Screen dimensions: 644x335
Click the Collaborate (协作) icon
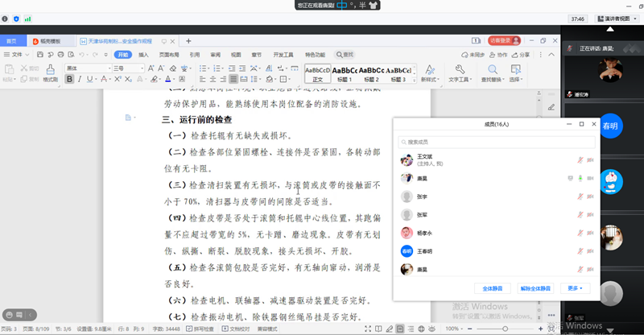pos(498,54)
